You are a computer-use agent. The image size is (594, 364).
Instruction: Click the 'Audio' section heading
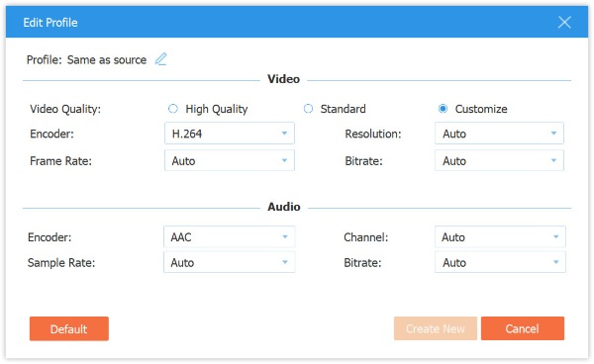pyautogui.click(x=284, y=207)
